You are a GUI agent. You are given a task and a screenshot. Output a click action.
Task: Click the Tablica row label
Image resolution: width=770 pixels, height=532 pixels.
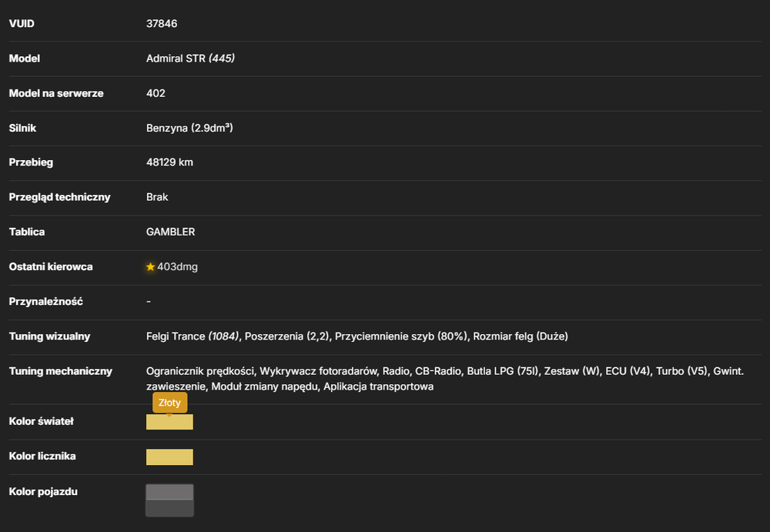[26, 232]
